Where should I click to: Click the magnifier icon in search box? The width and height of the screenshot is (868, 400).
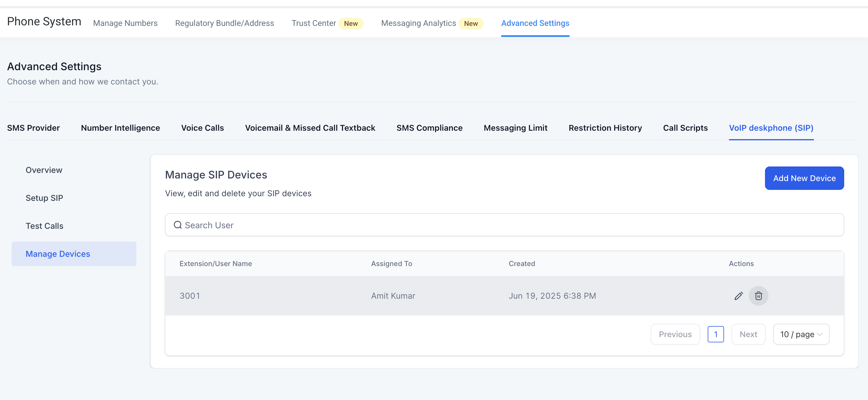point(177,225)
